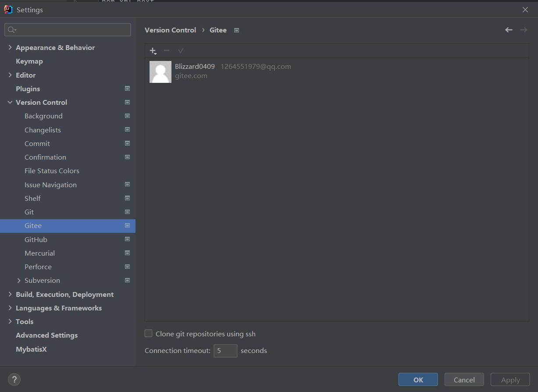Click project settings icon on Commit row
Screen dimensions: 538x392
(x=127, y=143)
